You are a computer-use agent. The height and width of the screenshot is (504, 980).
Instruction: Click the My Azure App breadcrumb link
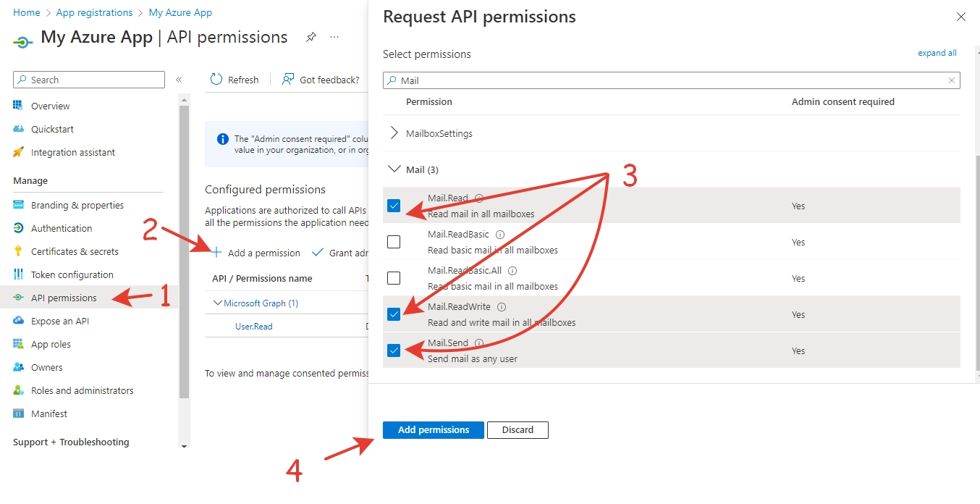pos(180,12)
